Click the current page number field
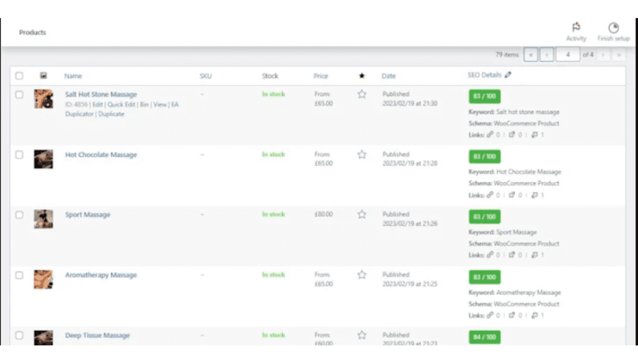638x364 pixels. (567, 55)
